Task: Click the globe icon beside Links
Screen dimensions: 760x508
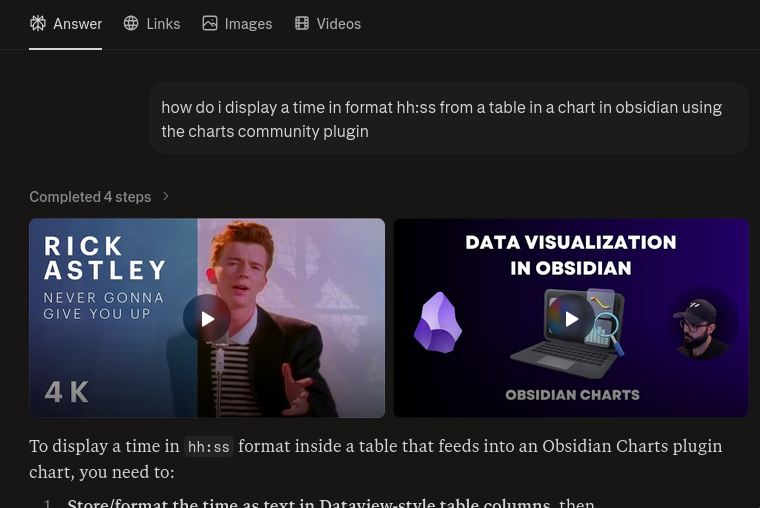Action: 131,23
